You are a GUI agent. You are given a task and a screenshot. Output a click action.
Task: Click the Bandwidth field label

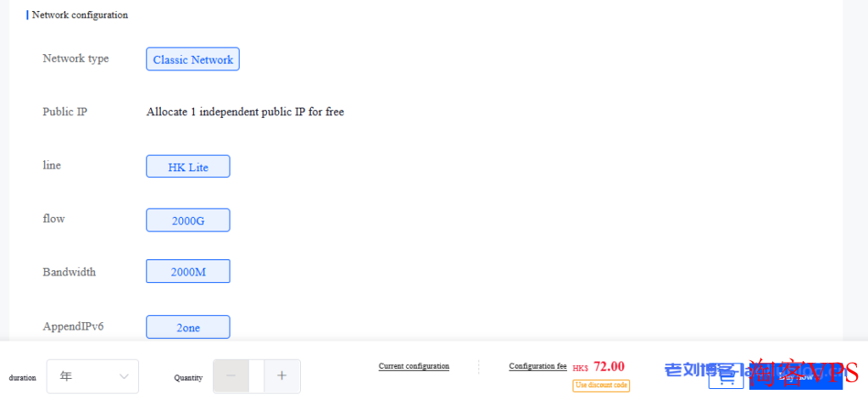coord(70,272)
